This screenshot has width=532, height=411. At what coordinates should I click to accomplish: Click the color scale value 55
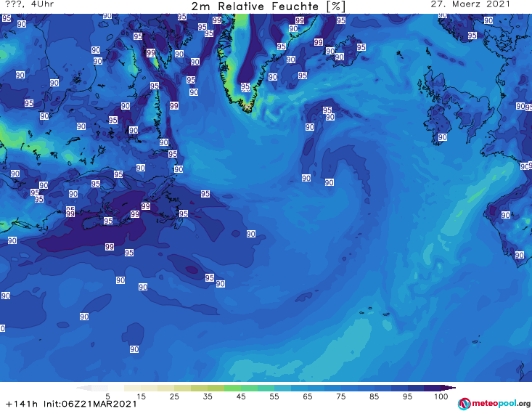[274, 396]
